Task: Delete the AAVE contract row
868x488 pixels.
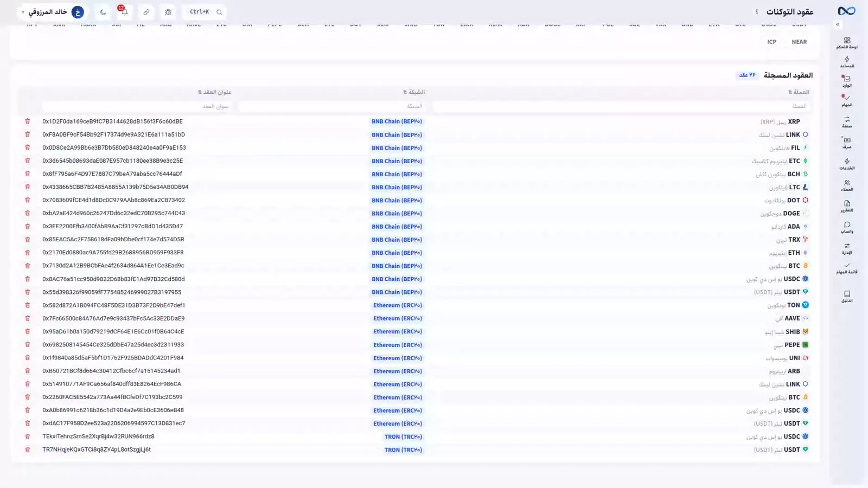Action: pos(27,318)
